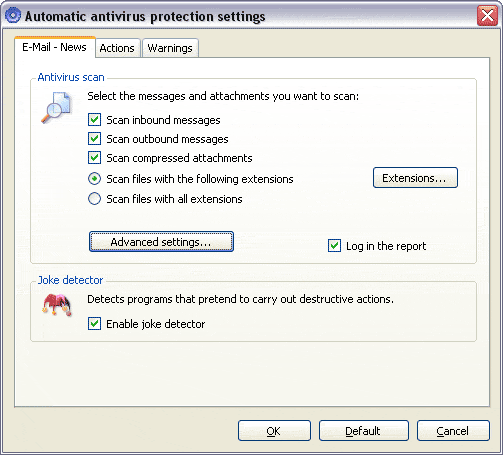Viewport: 503px width, 455px height.
Task: Click the antivirus scan magnifier document icon
Action: [x=56, y=108]
